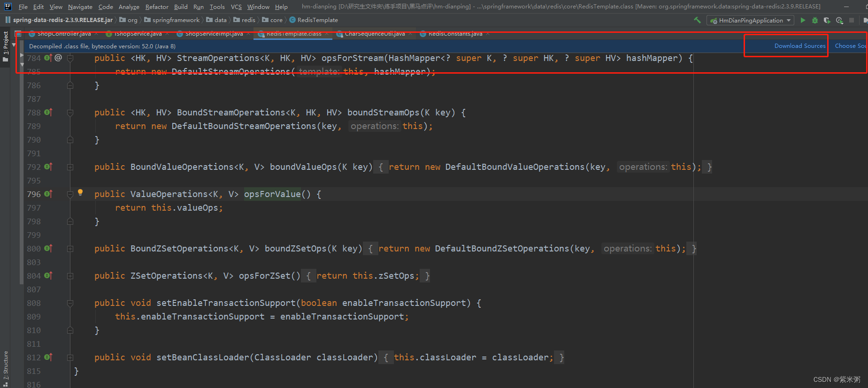The image size is (868, 388).
Task: Open the Project tool window tab
Action: click(6, 46)
